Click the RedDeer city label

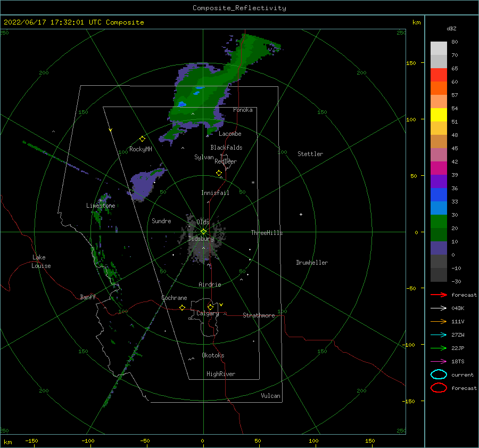pyautogui.click(x=226, y=161)
